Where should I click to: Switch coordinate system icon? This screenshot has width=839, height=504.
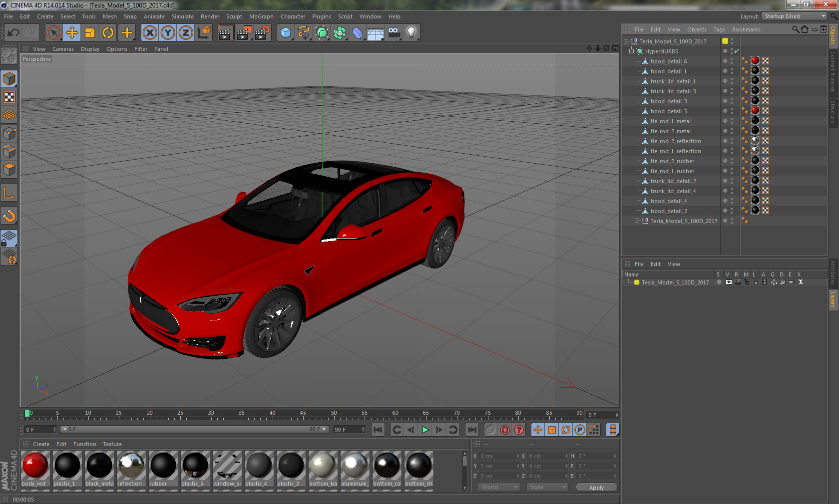tap(204, 33)
